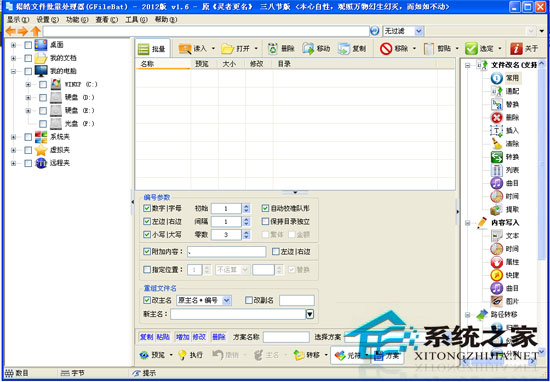550x382 pixels.
Task: Click the 复制 link in scheme bar
Action: [x=147, y=337]
